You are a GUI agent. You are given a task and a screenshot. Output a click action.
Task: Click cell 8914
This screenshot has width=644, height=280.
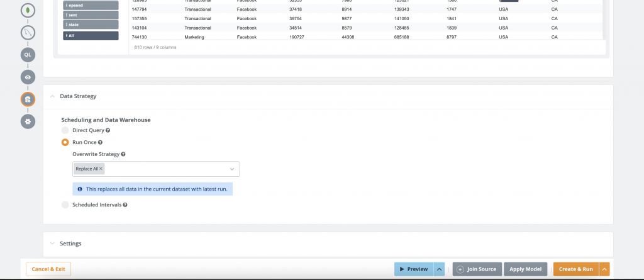[x=347, y=9]
